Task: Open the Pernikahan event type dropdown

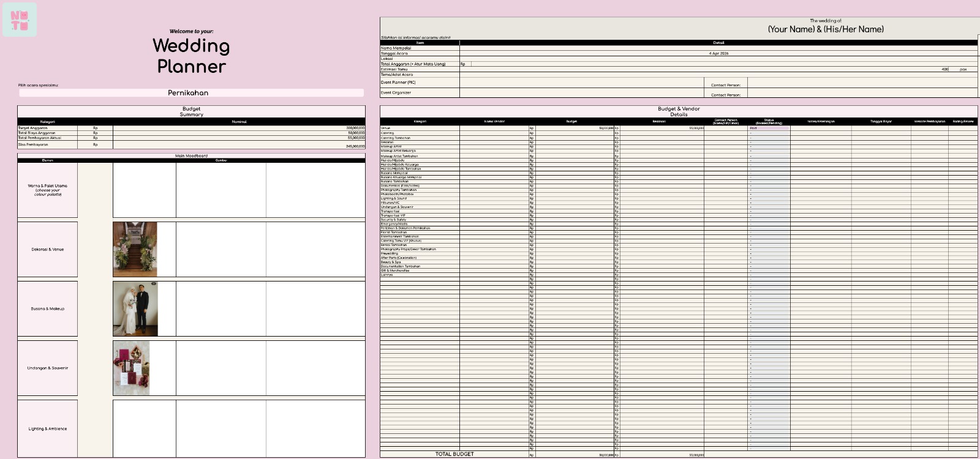Action: [x=191, y=93]
